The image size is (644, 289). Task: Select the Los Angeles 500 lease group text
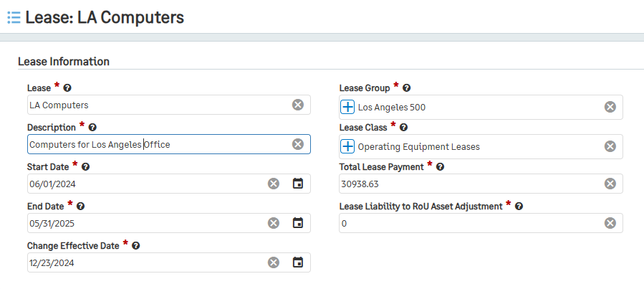coord(392,108)
